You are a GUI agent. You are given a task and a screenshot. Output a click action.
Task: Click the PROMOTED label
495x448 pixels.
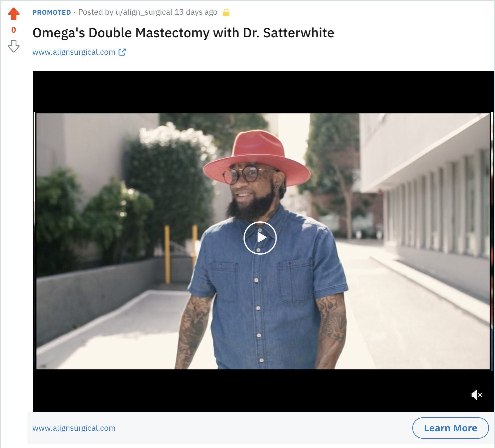[x=52, y=13]
